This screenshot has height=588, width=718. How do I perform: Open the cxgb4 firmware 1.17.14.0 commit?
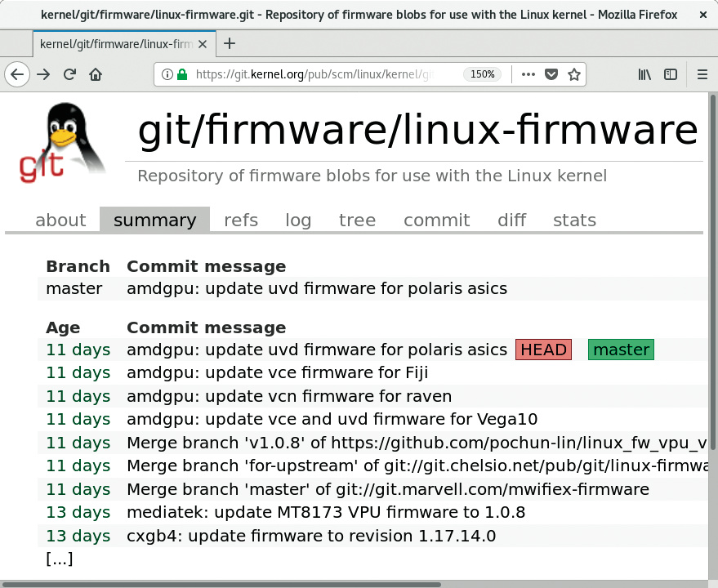point(311,536)
